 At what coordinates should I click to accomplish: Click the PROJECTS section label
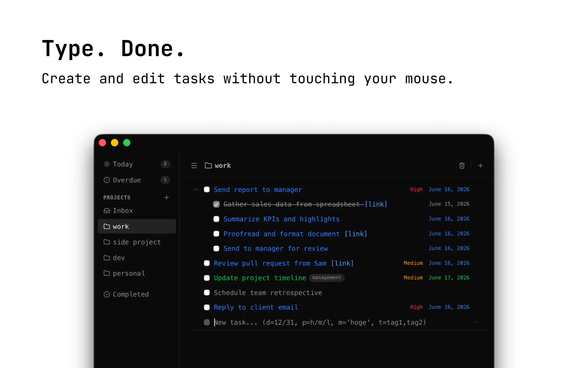click(117, 198)
